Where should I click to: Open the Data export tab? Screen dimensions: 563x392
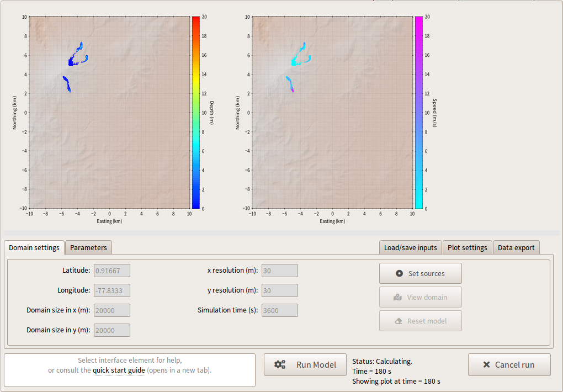click(x=516, y=247)
